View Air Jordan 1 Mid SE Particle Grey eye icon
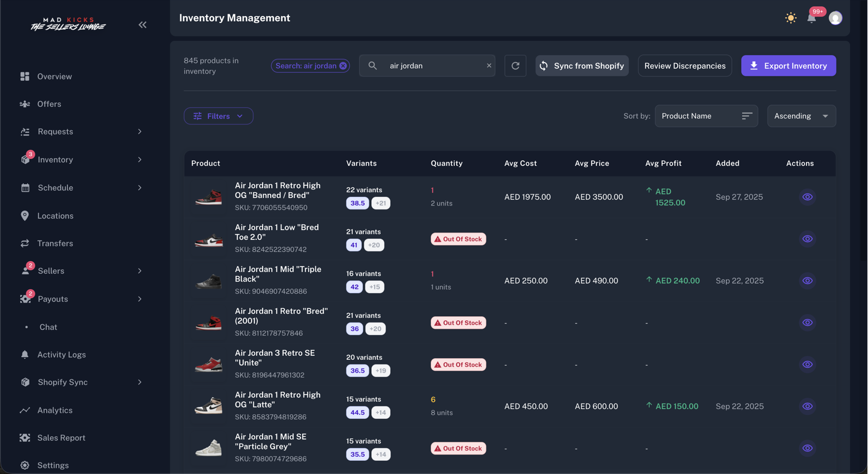This screenshot has width=868, height=474. pos(807,448)
